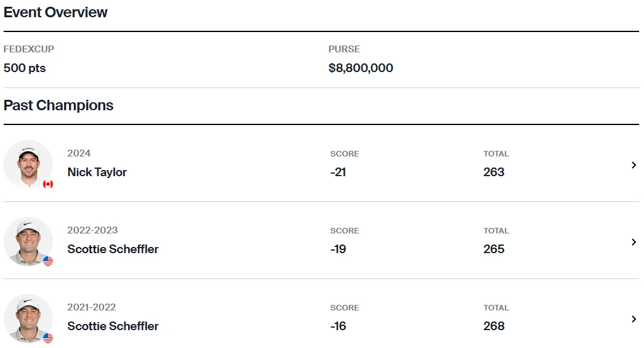This screenshot has height=348, width=644.
Task: Open Nick Taylor's player headshot
Action: (28, 164)
